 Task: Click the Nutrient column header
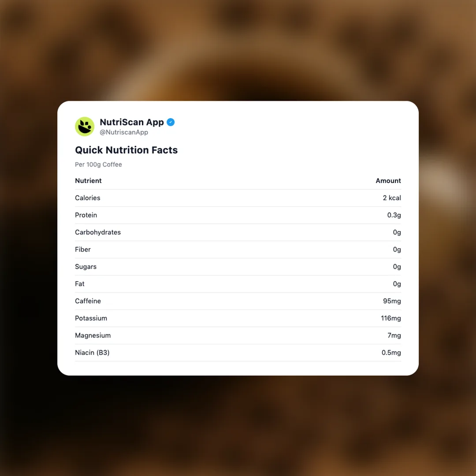tap(88, 181)
